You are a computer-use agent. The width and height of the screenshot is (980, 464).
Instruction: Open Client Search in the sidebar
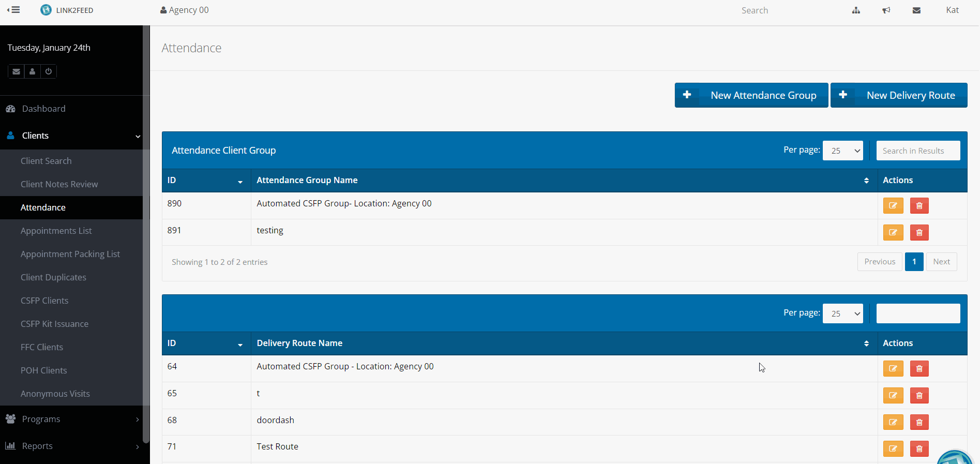(46, 161)
